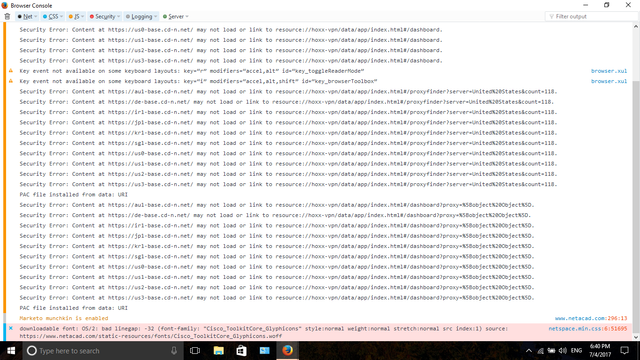
Task: Select au1-base.cd-n.net proxyfinder security error line
Action: (288, 91)
